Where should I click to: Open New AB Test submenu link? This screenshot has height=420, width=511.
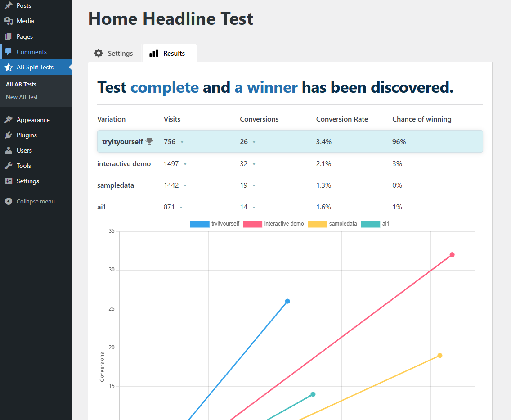click(x=22, y=97)
